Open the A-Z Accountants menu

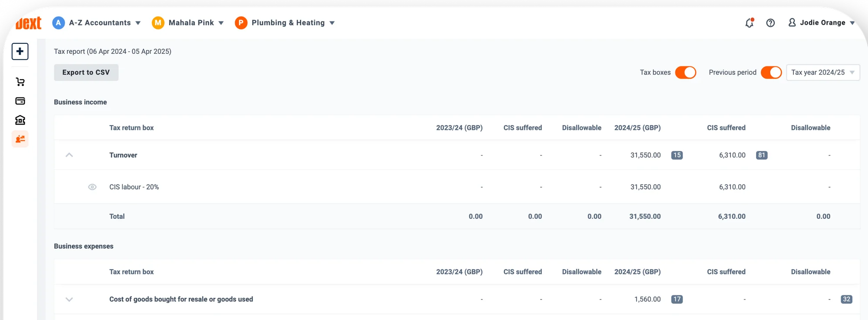(96, 23)
